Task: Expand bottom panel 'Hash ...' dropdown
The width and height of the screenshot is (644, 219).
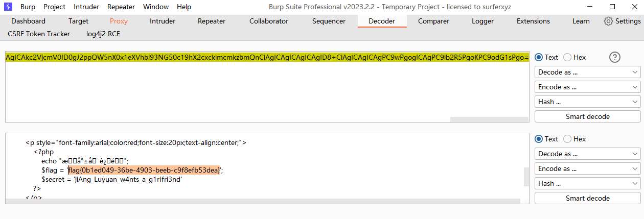Action: coord(587,183)
